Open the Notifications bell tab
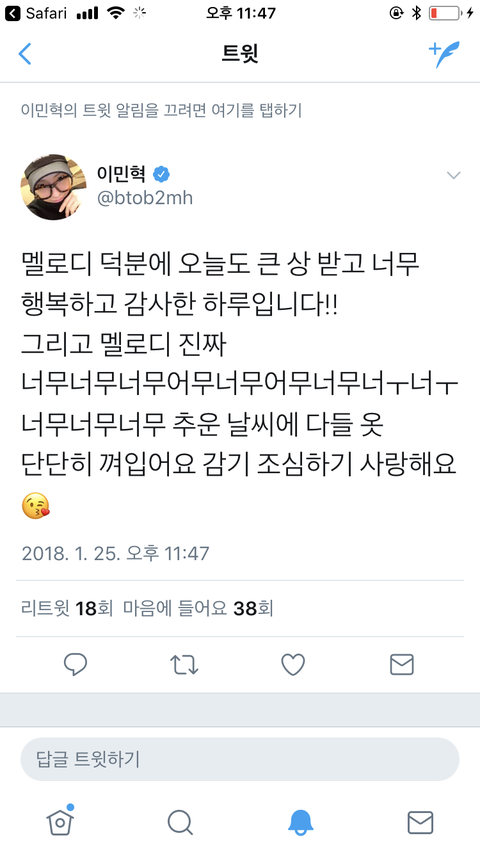The height and width of the screenshot is (854, 480). [x=300, y=822]
